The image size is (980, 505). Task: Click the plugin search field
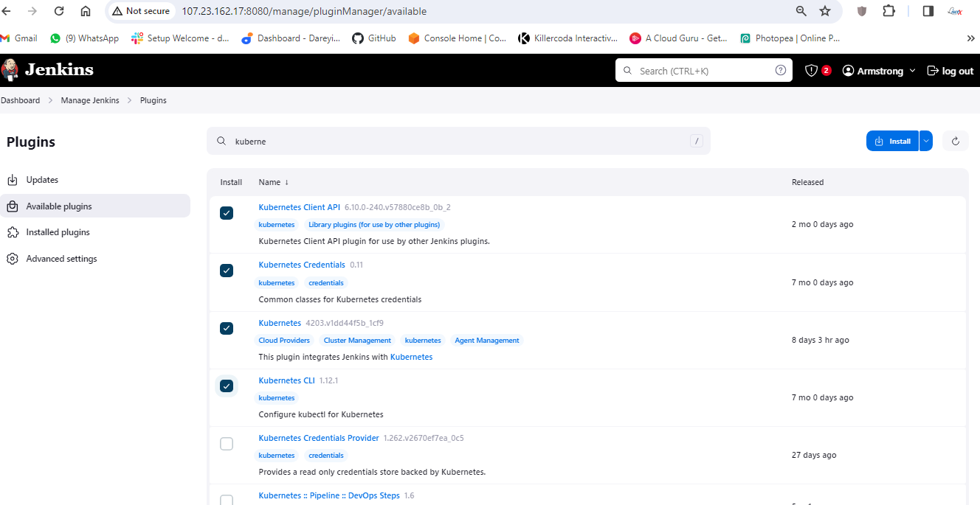point(458,142)
